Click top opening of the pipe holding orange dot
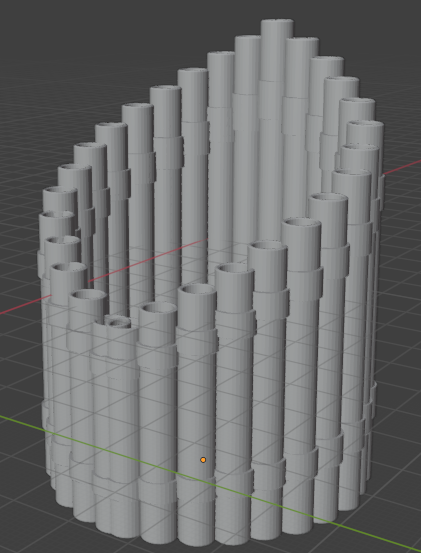The image size is (421, 553). 197,289
